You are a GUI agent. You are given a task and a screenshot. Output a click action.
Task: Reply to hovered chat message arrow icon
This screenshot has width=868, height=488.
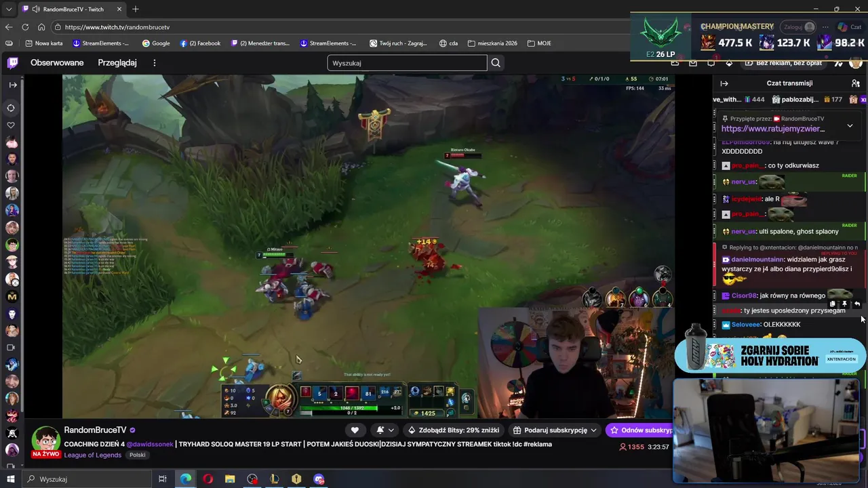(x=857, y=304)
